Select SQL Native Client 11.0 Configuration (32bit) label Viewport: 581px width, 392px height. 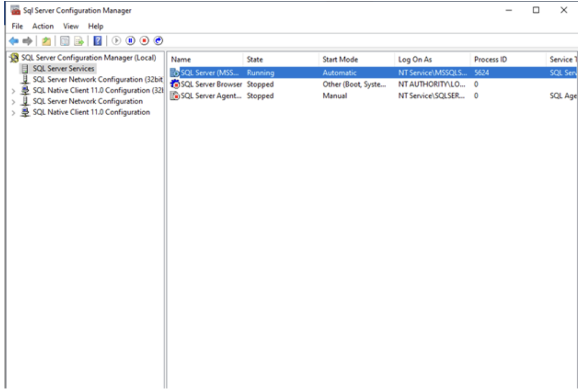pyautogui.click(x=98, y=90)
